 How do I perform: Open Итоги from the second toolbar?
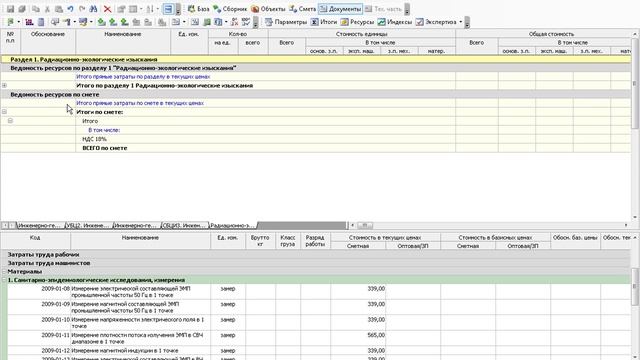324,22
